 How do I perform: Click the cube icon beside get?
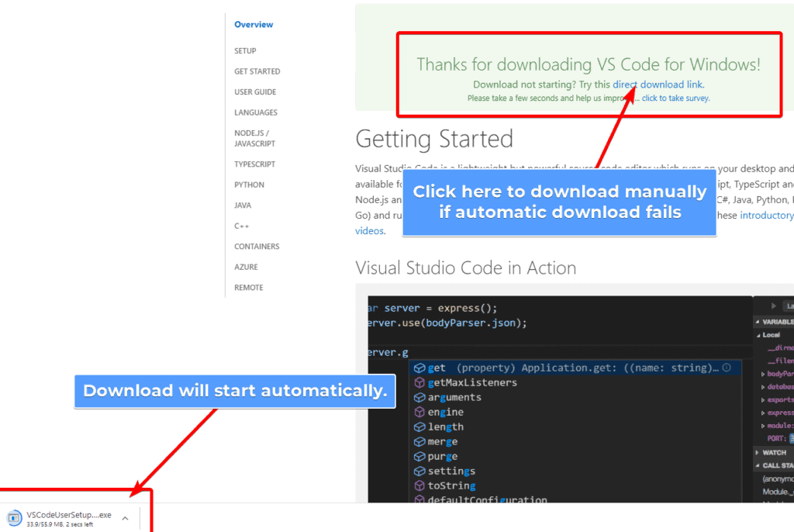point(419,368)
